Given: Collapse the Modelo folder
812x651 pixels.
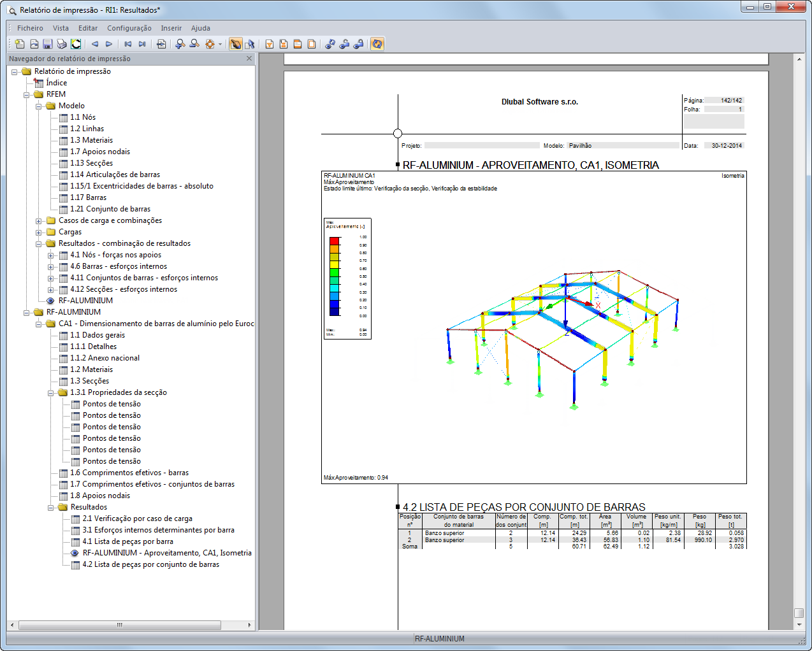Looking at the screenshot, I should [39, 106].
